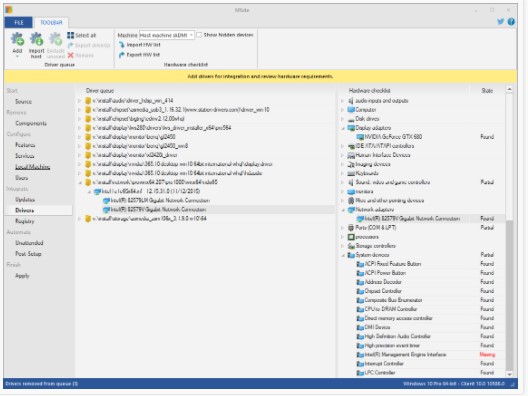The image size is (528, 396).
Task: Click the Disk drives category icon
Action: 351,119
